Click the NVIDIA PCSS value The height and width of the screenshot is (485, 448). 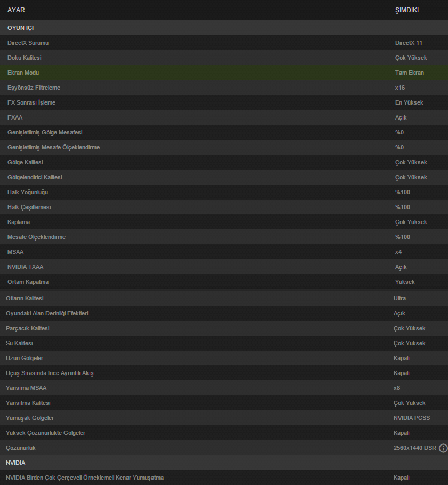click(x=412, y=418)
